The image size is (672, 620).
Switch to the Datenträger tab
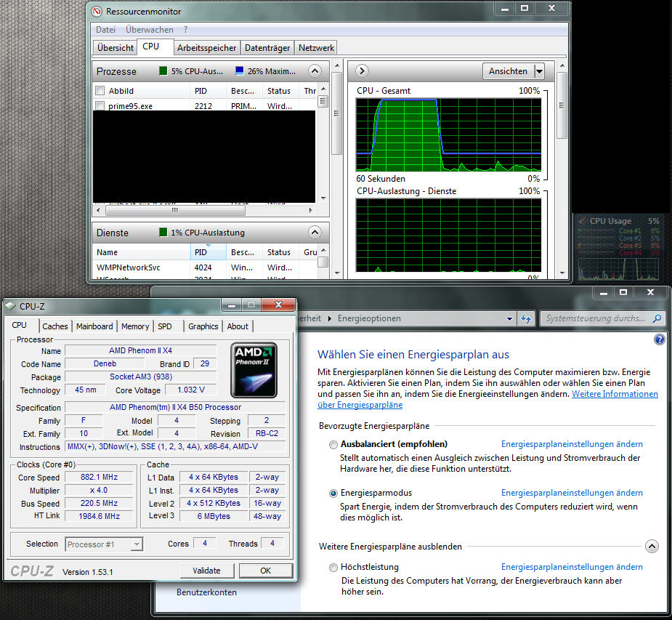[267, 47]
